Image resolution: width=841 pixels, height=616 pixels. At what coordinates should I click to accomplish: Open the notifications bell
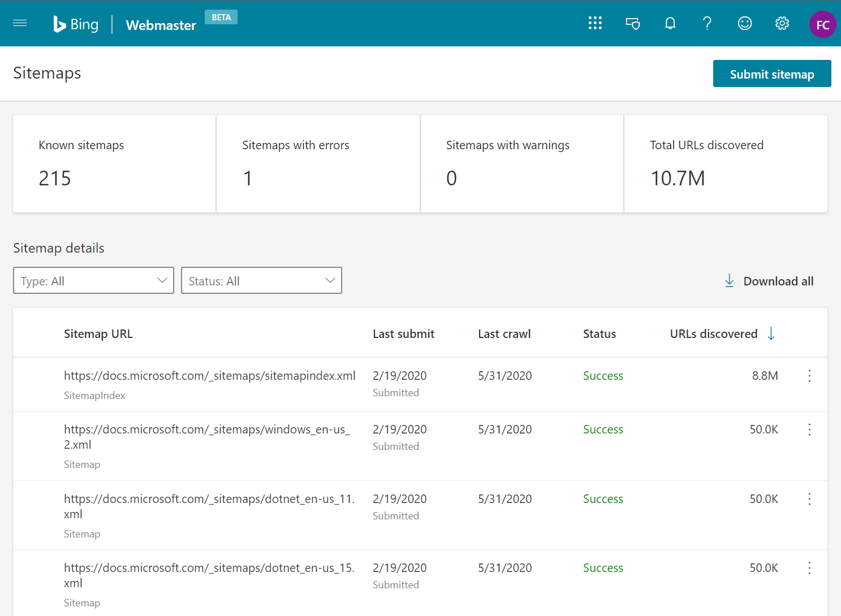tap(670, 23)
